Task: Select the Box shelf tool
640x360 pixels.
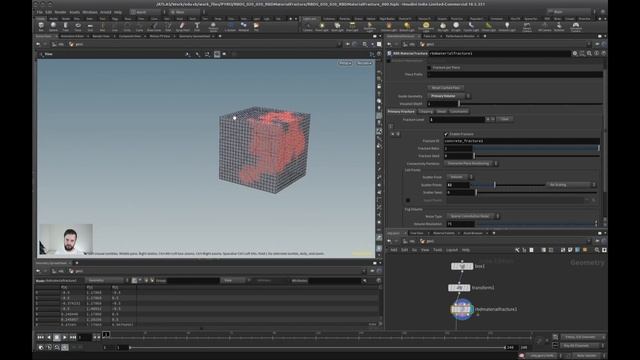Action: point(41,27)
